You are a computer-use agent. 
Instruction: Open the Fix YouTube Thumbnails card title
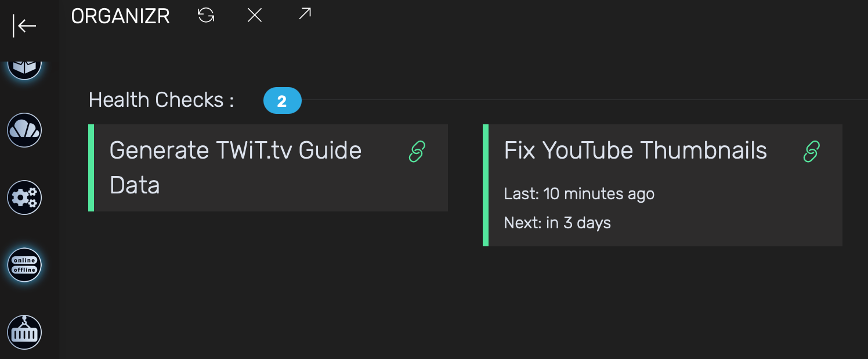tap(635, 151)
